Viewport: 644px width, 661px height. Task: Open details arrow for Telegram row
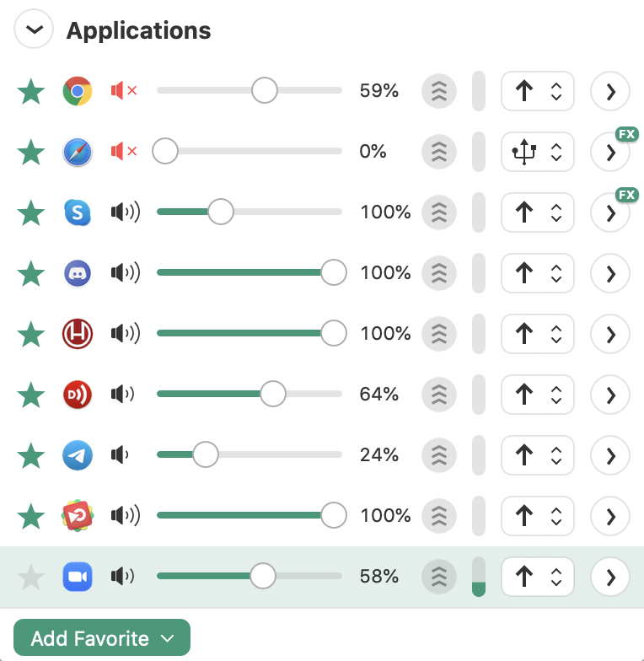coord(611,455)
